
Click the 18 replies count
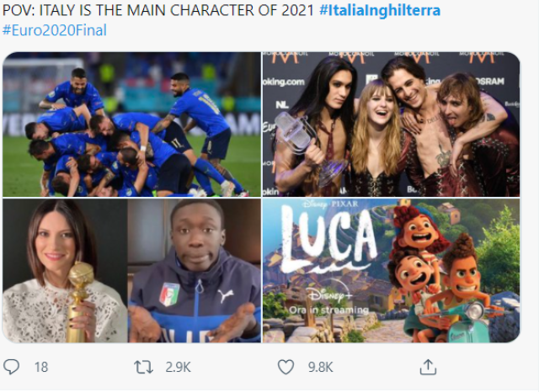tap(40, 367)
